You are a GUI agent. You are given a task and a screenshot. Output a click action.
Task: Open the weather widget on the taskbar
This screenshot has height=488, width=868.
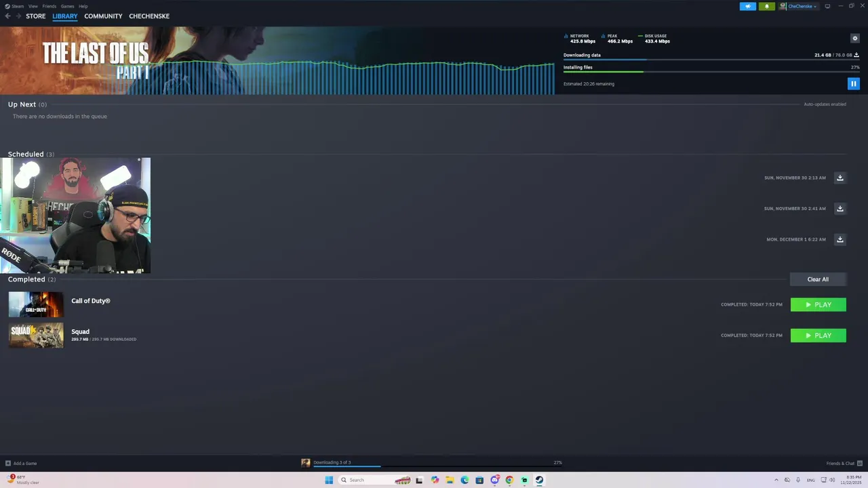23,480
